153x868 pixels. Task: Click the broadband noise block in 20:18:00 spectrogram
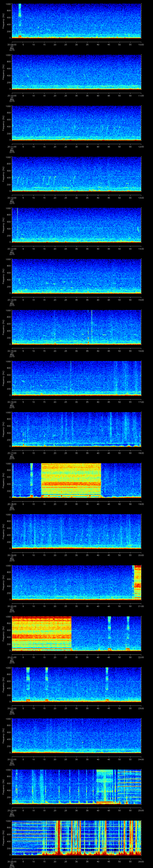pos(71,480)
